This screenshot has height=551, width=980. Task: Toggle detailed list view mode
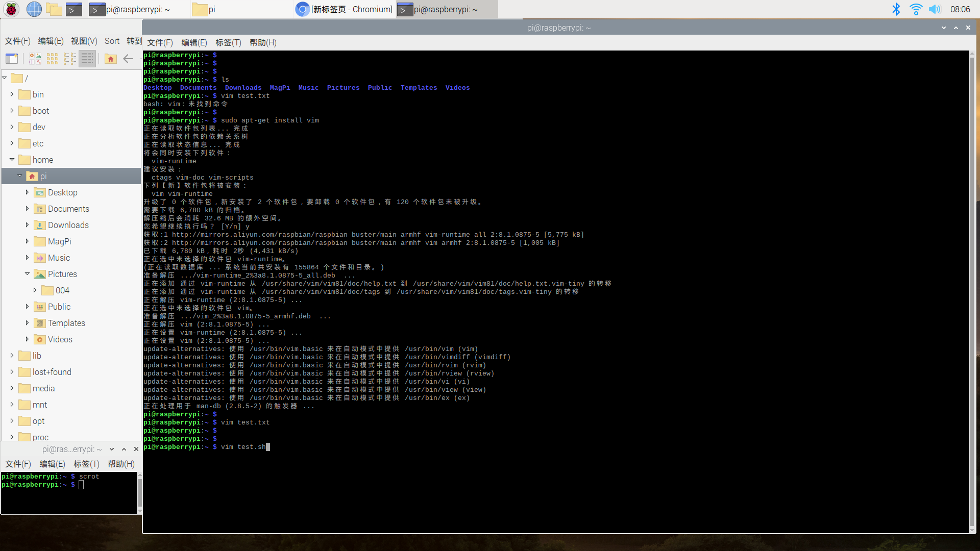tap(87, 59)
